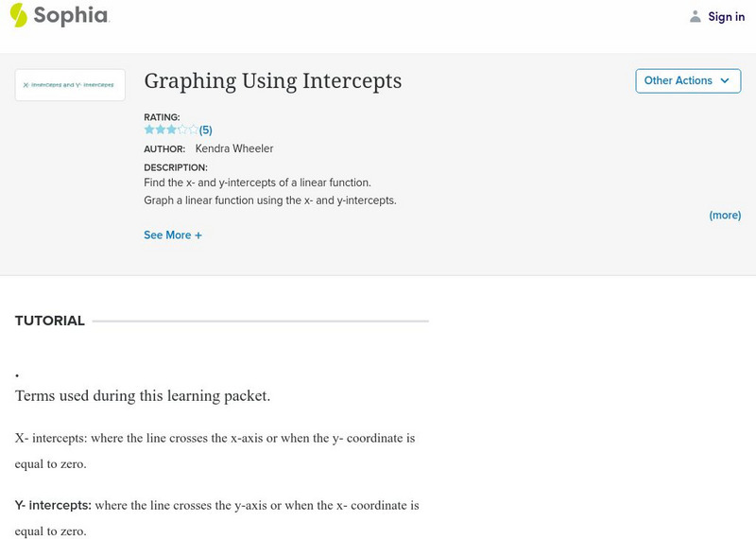Select the third rating star

point(171,130)
